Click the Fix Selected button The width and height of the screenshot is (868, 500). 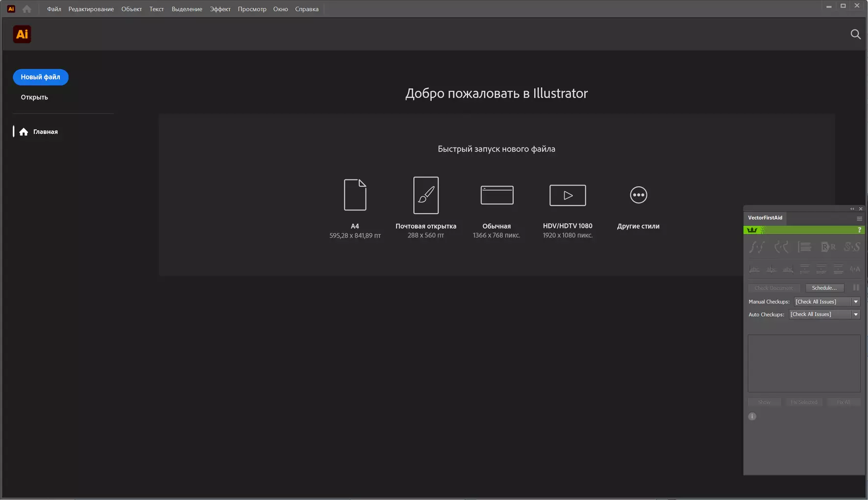tap(804, 402)
